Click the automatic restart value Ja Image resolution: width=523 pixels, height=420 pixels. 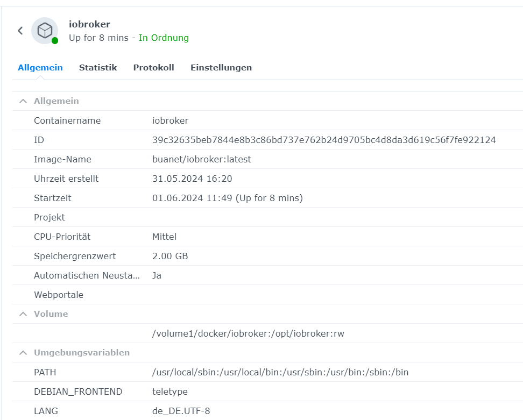tap(157, 275)
